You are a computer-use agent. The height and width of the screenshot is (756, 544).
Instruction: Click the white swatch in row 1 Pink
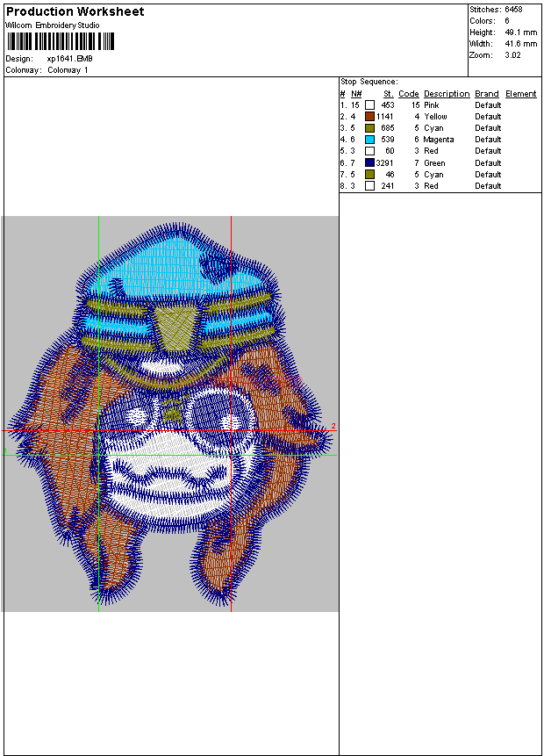tap(369, 104)
